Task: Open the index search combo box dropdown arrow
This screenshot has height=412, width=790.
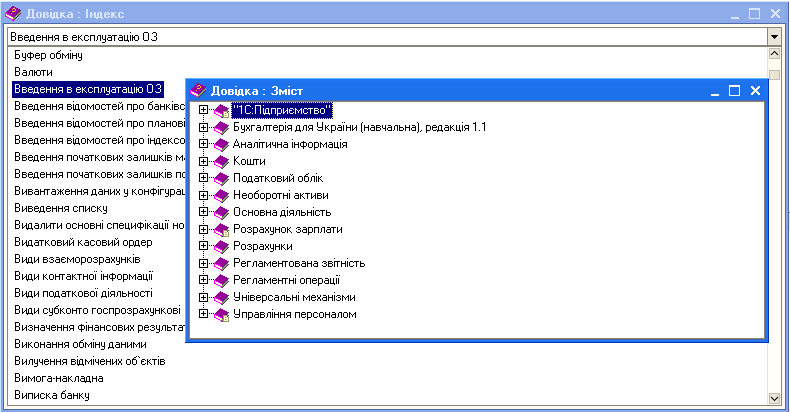Action: click(774, 37)
